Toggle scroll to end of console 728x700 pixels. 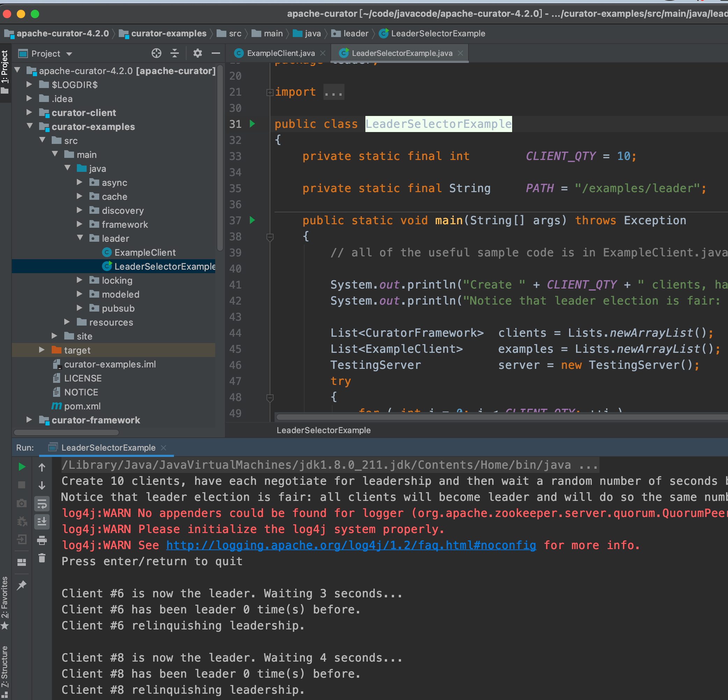pos(42,522)
